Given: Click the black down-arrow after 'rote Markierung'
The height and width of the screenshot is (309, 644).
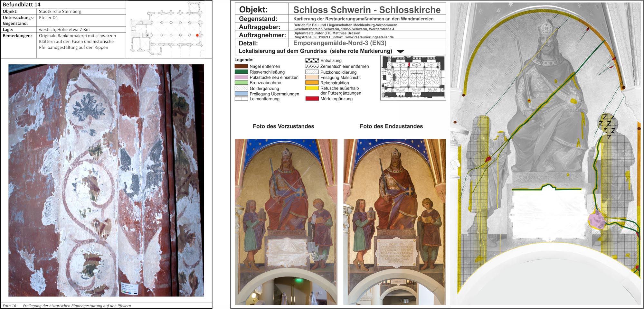Looking at the screenshot, I should tap(400, 51).
